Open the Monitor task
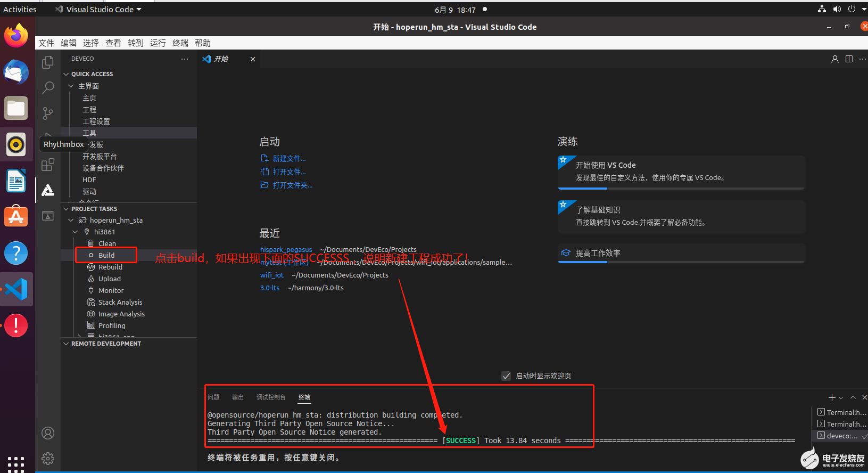This screenshot has width=868, height=473. point(111,290)
